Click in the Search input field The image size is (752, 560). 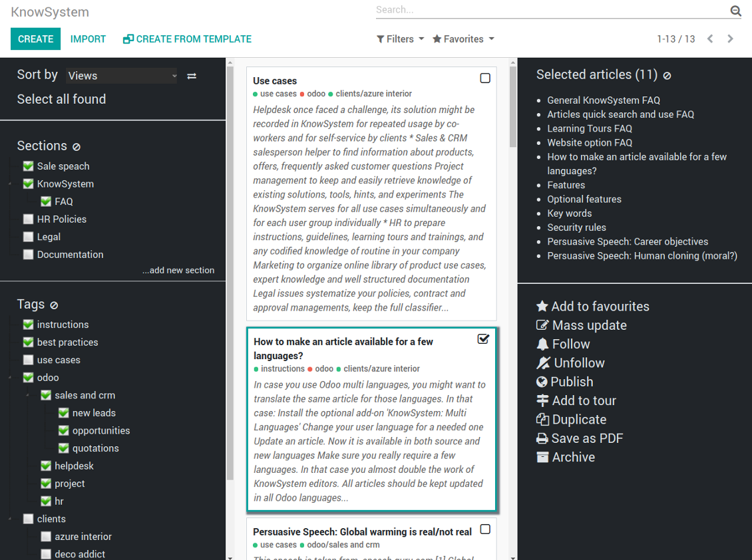(x=552, y=10)
